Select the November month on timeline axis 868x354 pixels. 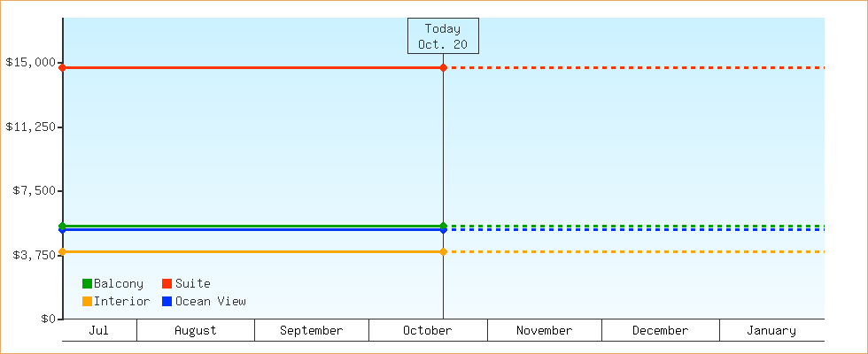coord(545,331)
